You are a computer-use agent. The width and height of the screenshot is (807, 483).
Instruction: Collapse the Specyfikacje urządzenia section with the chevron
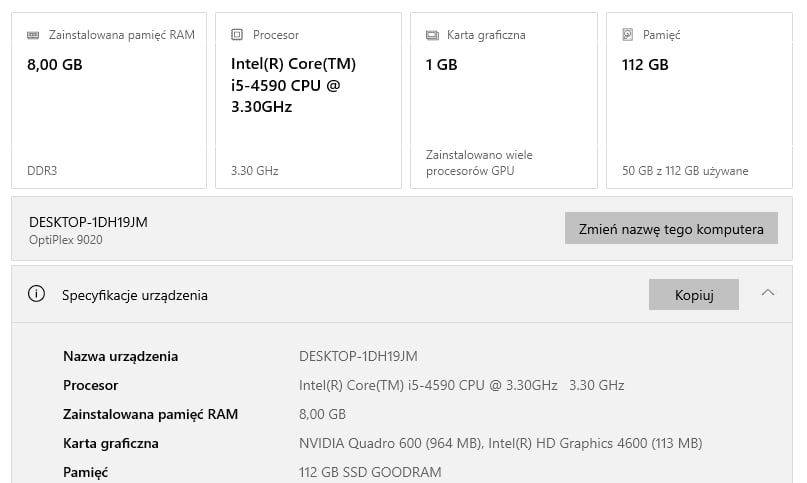pyautogui.click(x=768, y=293)
